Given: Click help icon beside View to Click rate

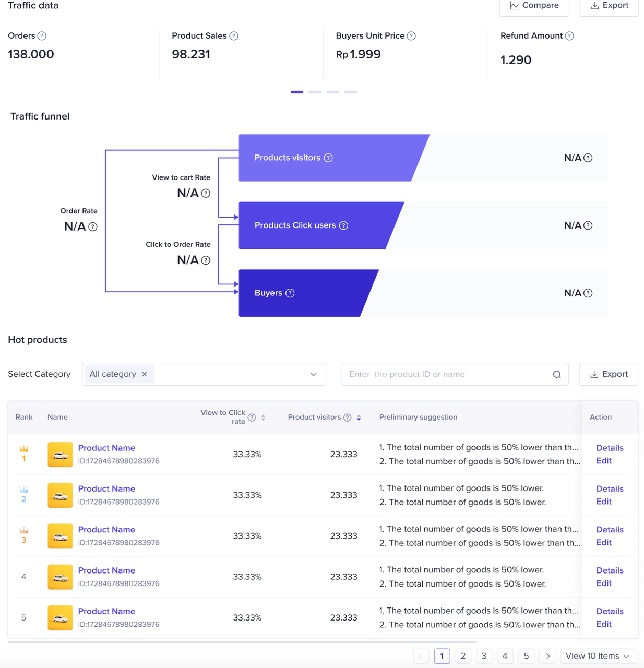Looking at the screenshot, I should 252,417.
